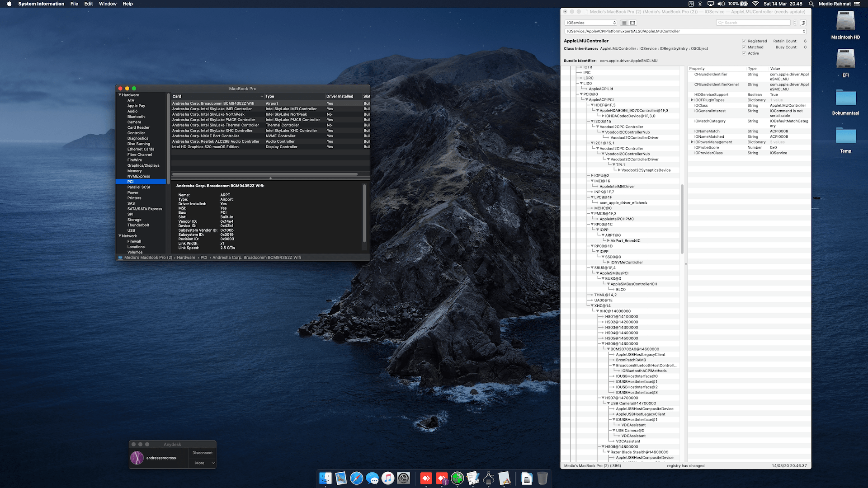The height and width of the screenshot is (488, 868).
Task: Open Safari from the Dock
Action: (357, 478)
